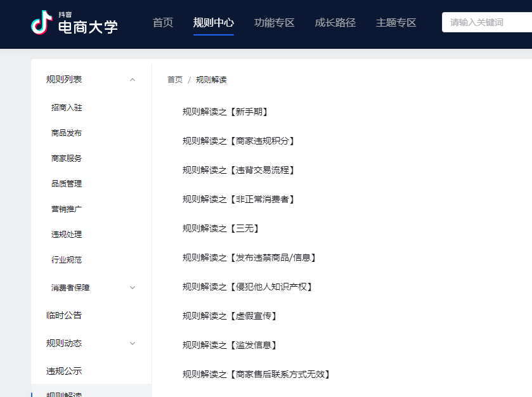Open 违规公示 in the sidebar
This screenshot has width=532, height=397.
coord(64,371)
